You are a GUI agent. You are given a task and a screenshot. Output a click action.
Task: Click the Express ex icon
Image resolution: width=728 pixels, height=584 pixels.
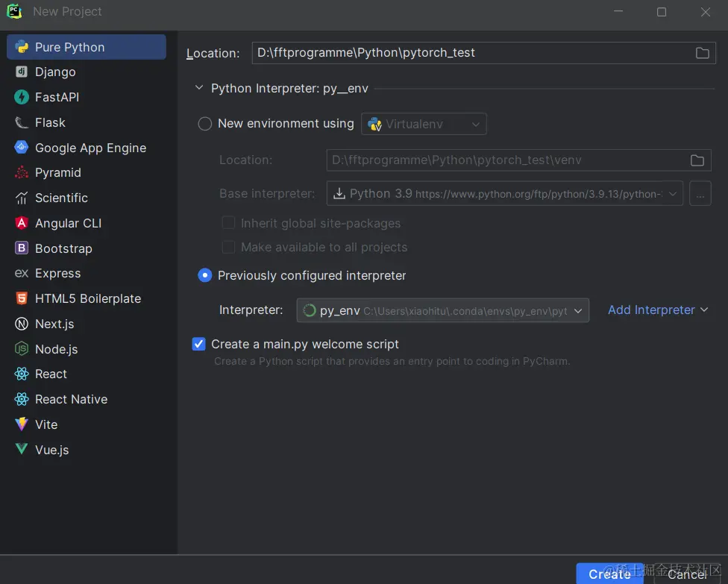[22, 274]
